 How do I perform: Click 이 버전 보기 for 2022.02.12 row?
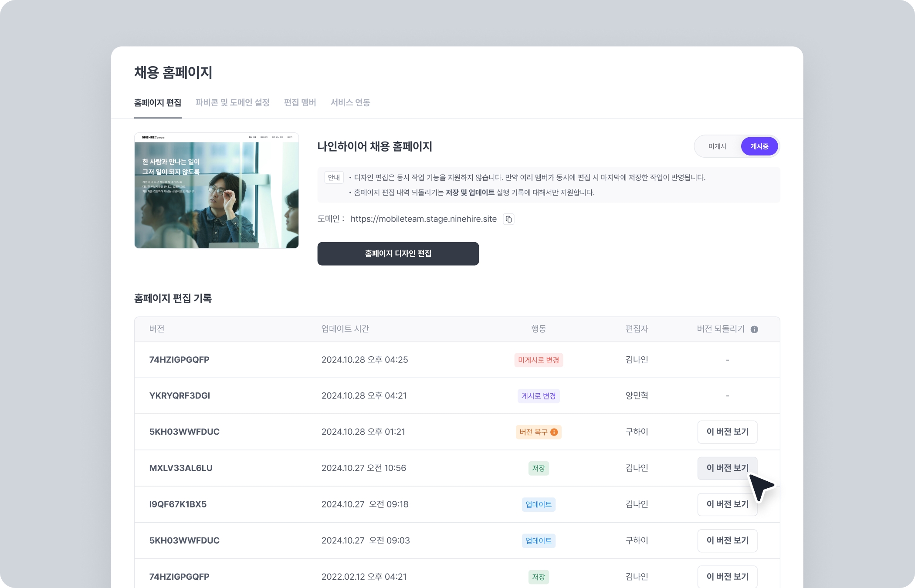tap(727, 576)
